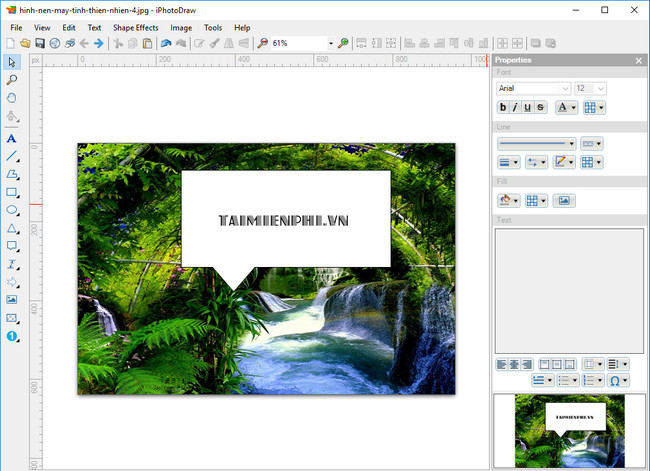Select the insert image tool in sidebar
Viewport: 650px width, 471px height.
pos(12,300)
